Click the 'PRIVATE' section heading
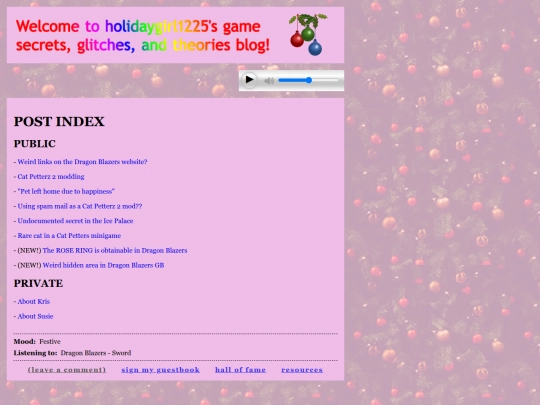Screen dimensions: 540x405 click(x=39, y=283)
